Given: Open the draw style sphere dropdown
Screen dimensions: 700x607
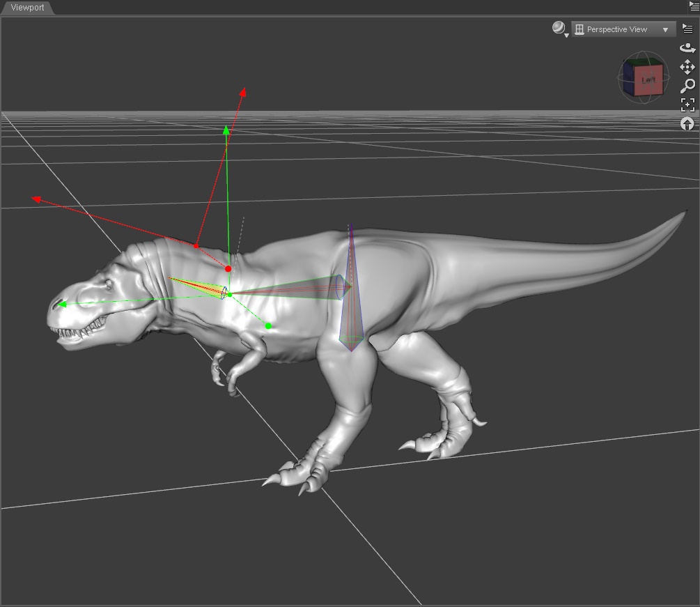Looking at the screenshot, I should click(x=559, y=29).
